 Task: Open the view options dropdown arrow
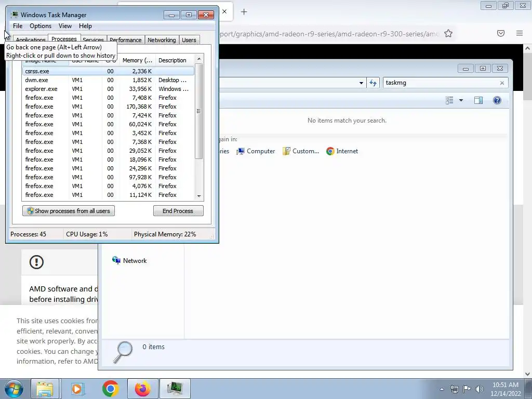(461, 100)
